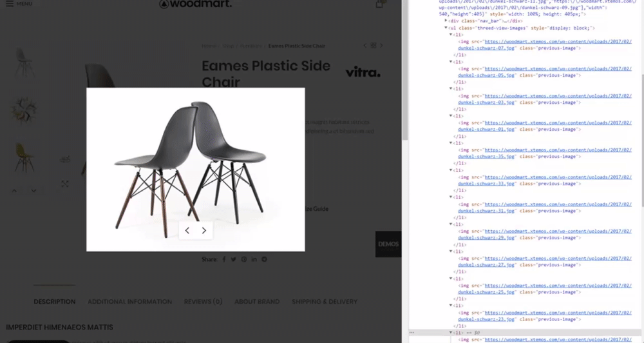Open the shopping cart bag
Viewport: 644px width, 343px height.
click(379, 4)
